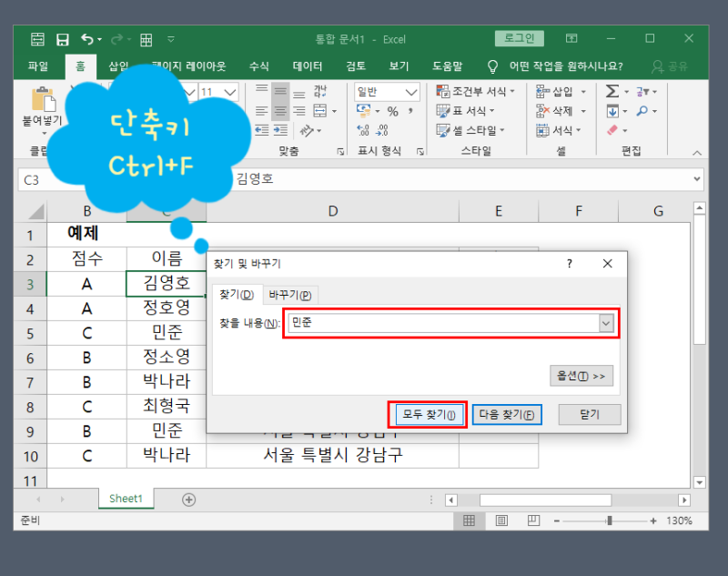The width and height of the screenshot is (728, 576).
Task: Click Delete cells (삭제) button
Action: coord(554,111)
